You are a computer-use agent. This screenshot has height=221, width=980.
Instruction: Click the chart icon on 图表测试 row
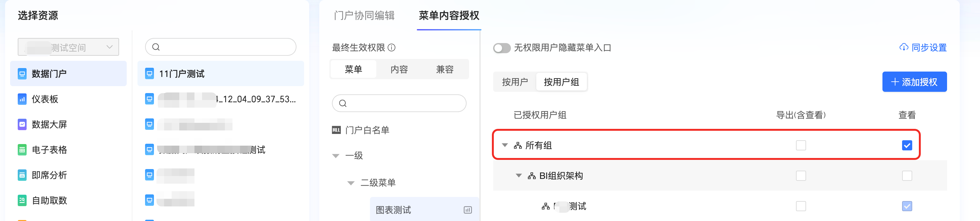(468, 210)
